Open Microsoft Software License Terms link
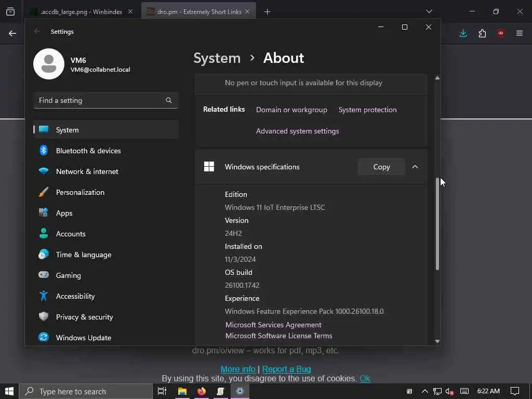This screenshot has width=532, height=399. [x=279, y=336]
